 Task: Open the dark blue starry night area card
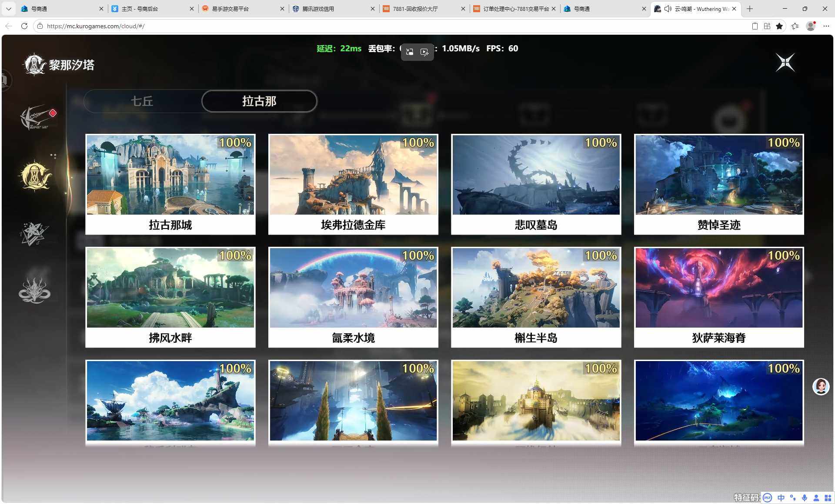719,402
